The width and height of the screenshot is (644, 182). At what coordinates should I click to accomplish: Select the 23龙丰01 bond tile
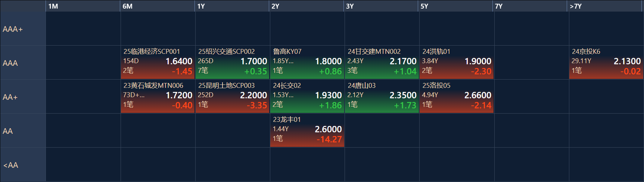[x=307, y=130]
